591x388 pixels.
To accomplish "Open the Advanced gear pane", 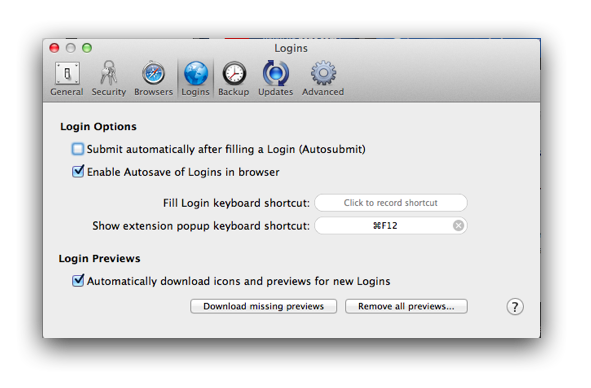I will click(x=323, y=78).
